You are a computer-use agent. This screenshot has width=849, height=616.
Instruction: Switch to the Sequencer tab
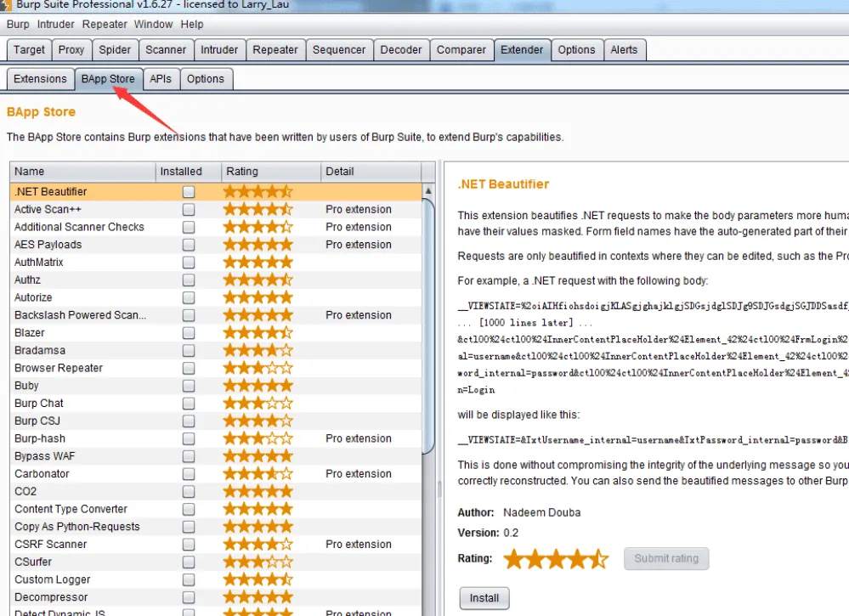(x=339, y=50)
